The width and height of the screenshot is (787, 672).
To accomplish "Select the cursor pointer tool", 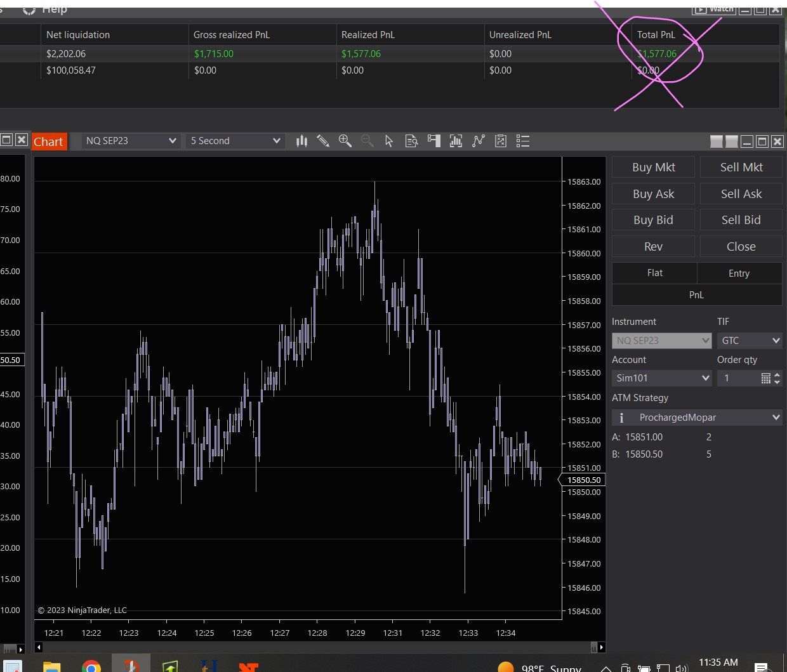I will tap(389, 141).
